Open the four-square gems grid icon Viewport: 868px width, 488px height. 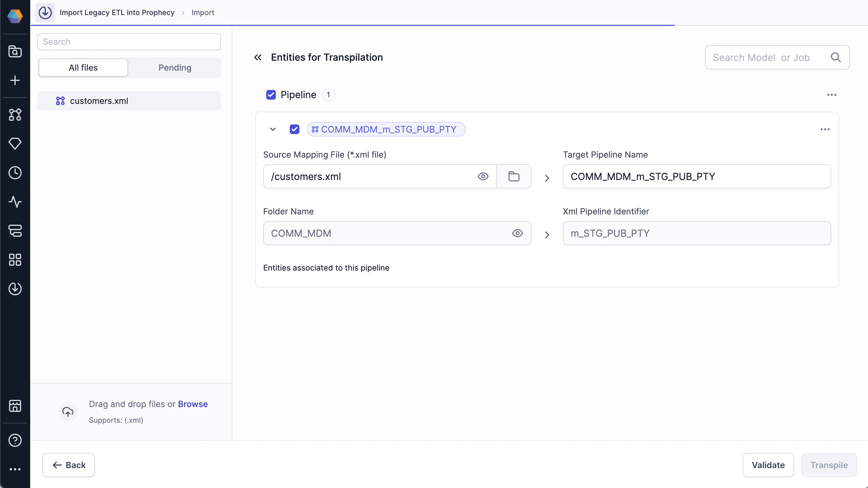(x=15, y=260)
